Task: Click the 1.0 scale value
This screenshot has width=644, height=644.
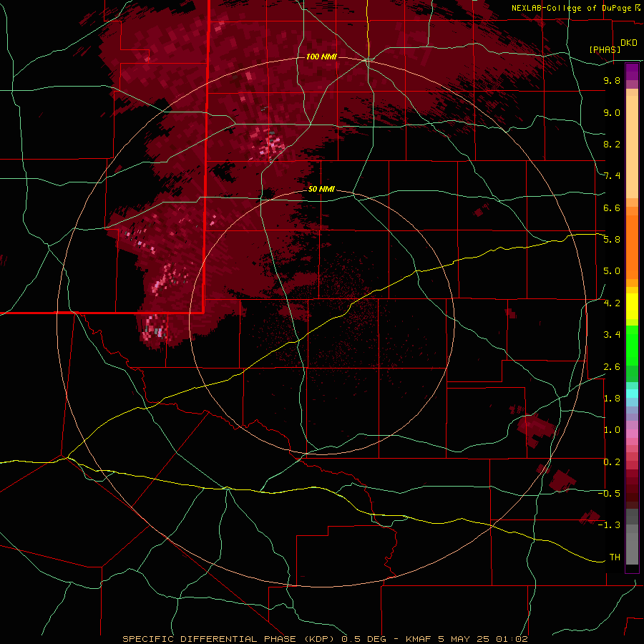Action: click(x=612, y=430)
